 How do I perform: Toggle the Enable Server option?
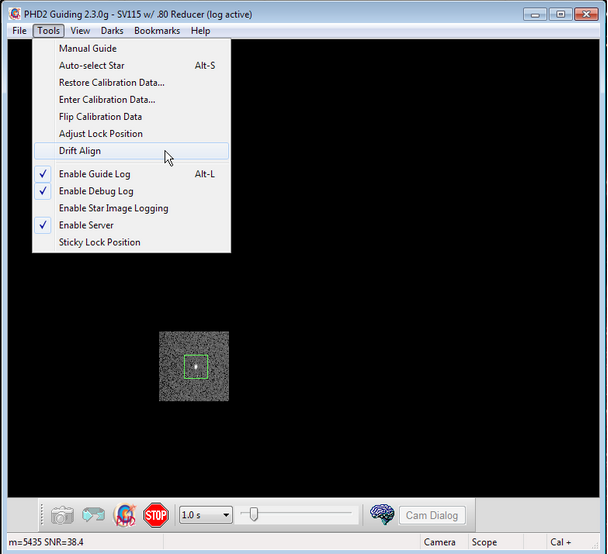(131, 225)
